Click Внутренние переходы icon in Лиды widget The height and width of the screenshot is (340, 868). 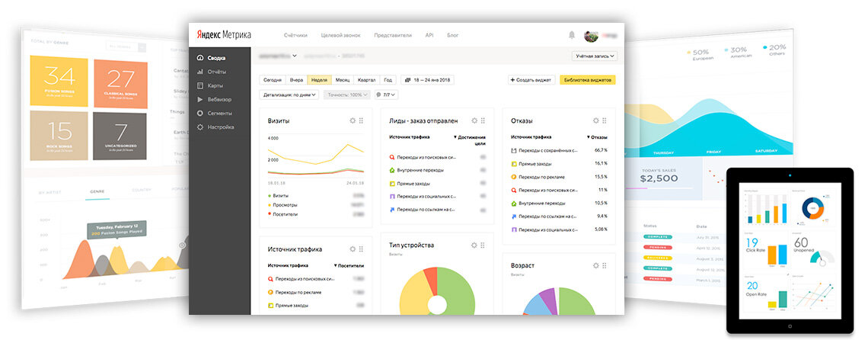(392, 170)
